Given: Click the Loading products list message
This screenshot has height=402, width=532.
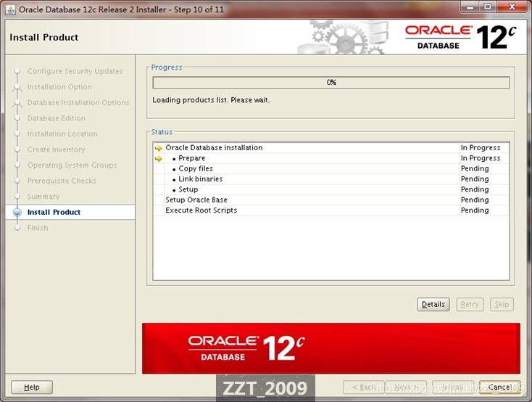Looking at the screenshot, I should (211, 100).
